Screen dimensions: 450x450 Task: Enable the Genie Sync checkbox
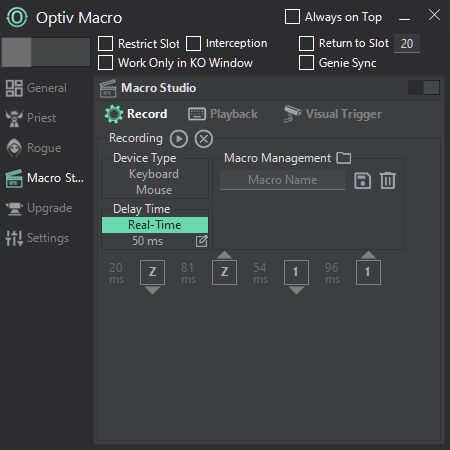click(306, 63)
